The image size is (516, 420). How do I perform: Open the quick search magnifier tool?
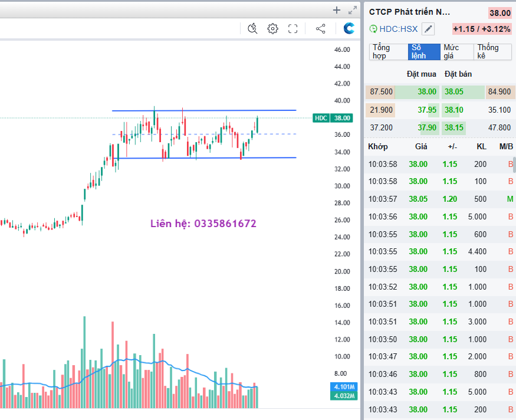pyautogui.click(x=253, y=28)
